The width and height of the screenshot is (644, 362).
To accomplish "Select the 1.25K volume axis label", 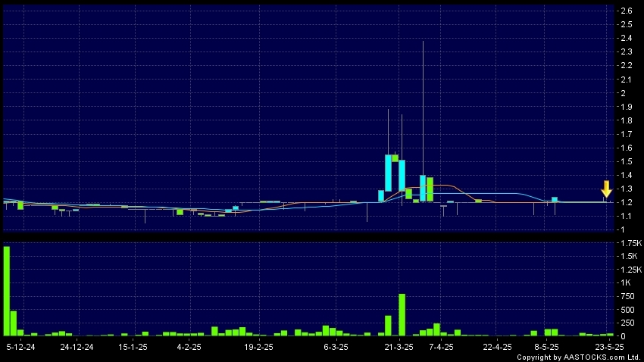I will point(631,270).
